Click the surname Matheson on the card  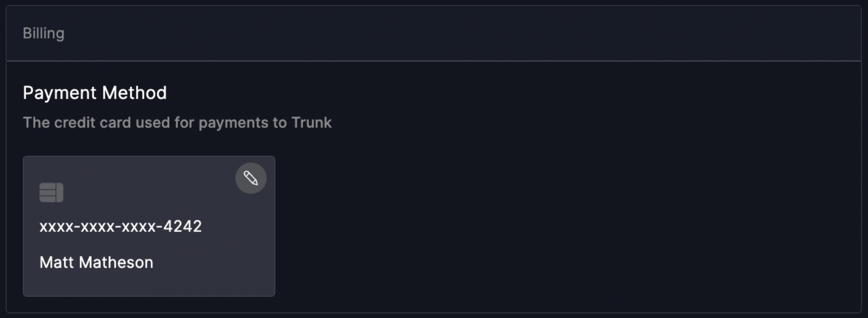tap(116, 262)
